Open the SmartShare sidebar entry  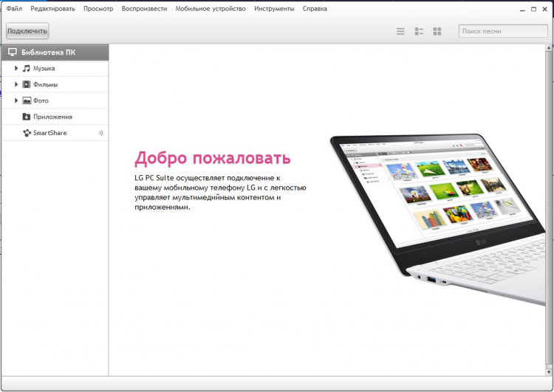coord(55,133)
